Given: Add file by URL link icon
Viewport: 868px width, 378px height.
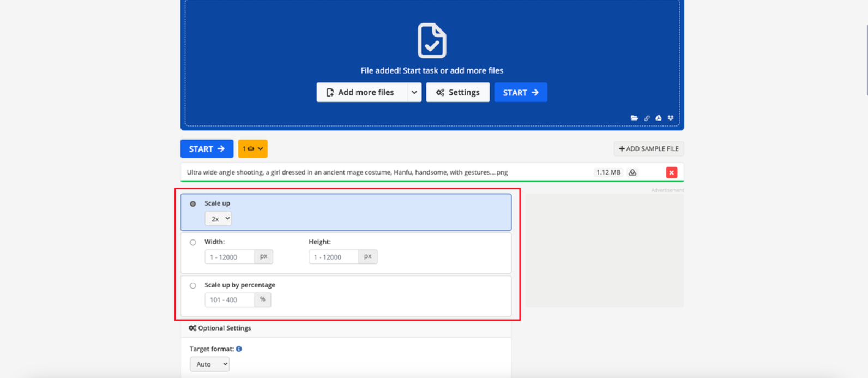Looking at the screenshot, I should point(647,118).
